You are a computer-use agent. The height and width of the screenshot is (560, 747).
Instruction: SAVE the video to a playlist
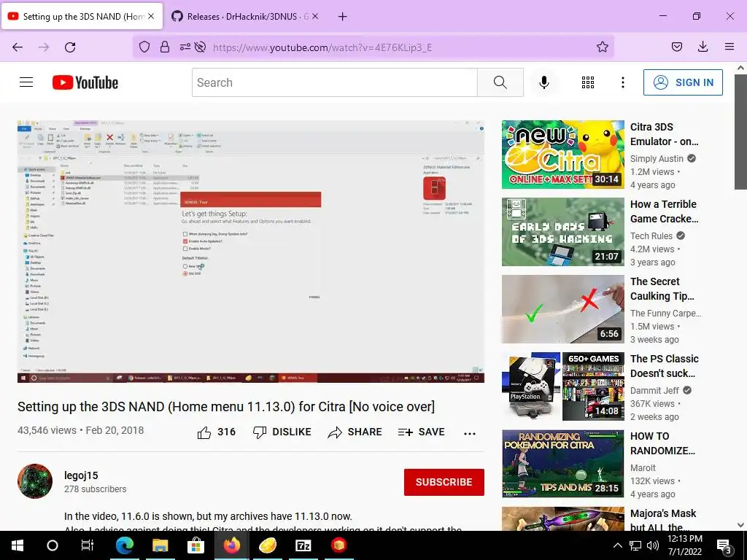point(421,432)
